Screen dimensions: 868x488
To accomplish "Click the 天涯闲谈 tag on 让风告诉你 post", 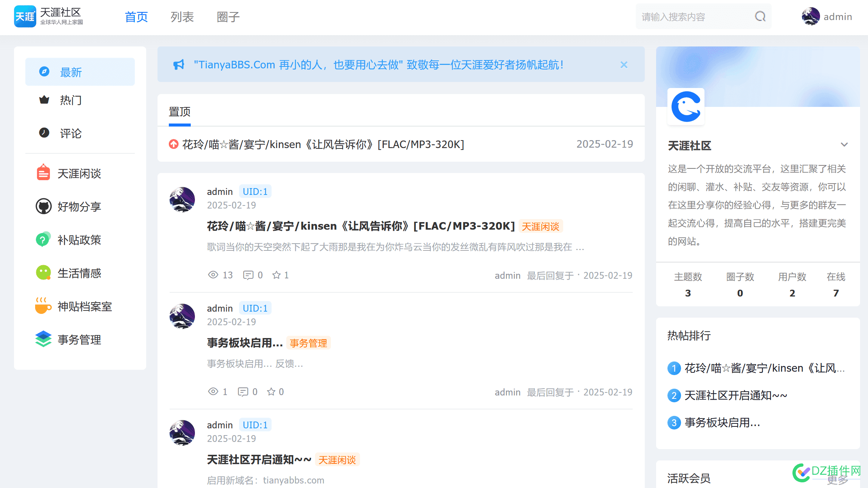I will [x=541, y=226].
